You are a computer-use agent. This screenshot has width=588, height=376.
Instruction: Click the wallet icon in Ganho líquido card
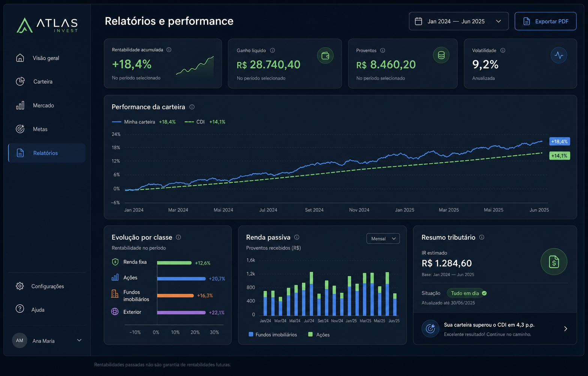[x=325, y=55]
